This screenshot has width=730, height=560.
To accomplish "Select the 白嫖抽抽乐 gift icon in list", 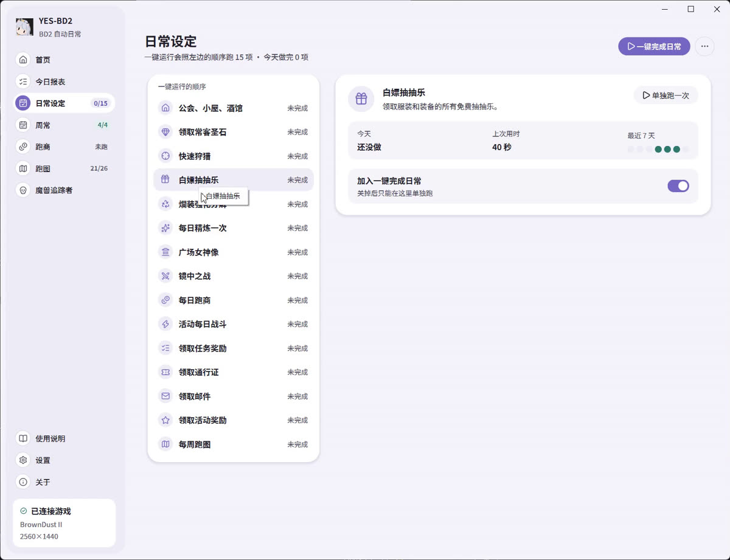I will point(165,180).
